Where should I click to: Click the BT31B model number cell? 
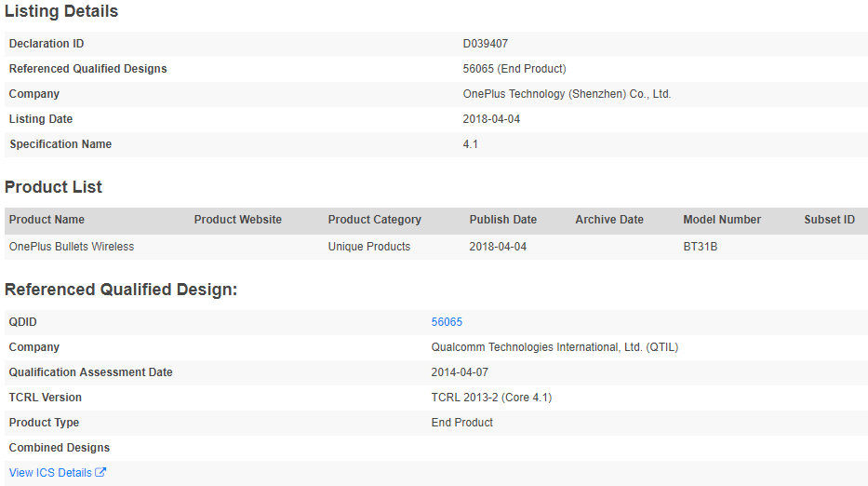700,247
